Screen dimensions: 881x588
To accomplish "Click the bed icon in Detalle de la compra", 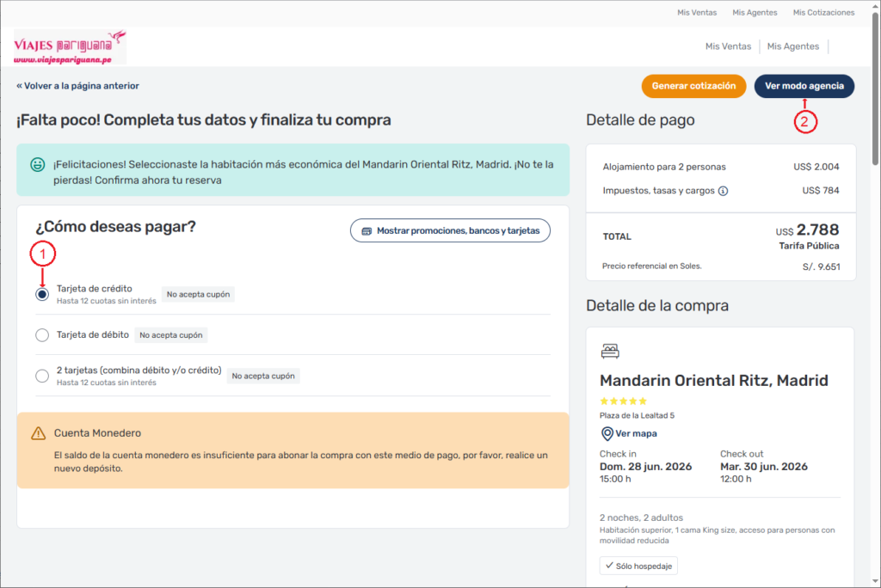I will point(610,351).
